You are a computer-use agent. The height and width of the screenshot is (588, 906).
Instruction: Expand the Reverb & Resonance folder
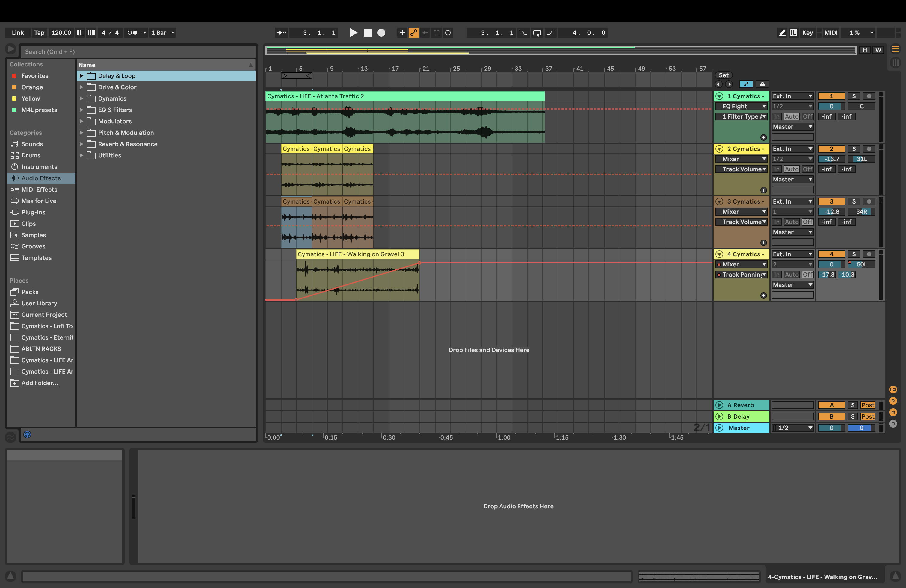[x=81, y=145]
